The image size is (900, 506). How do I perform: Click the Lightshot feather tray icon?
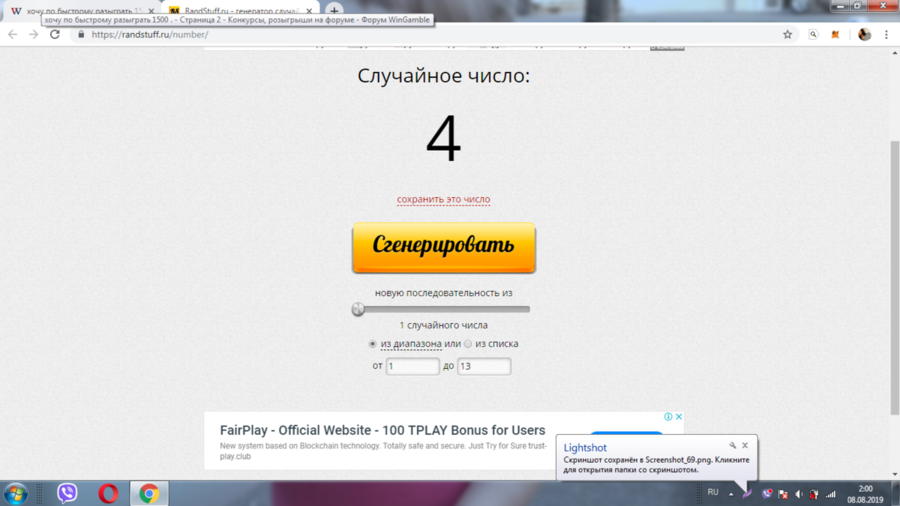click(x=748, y=493)
